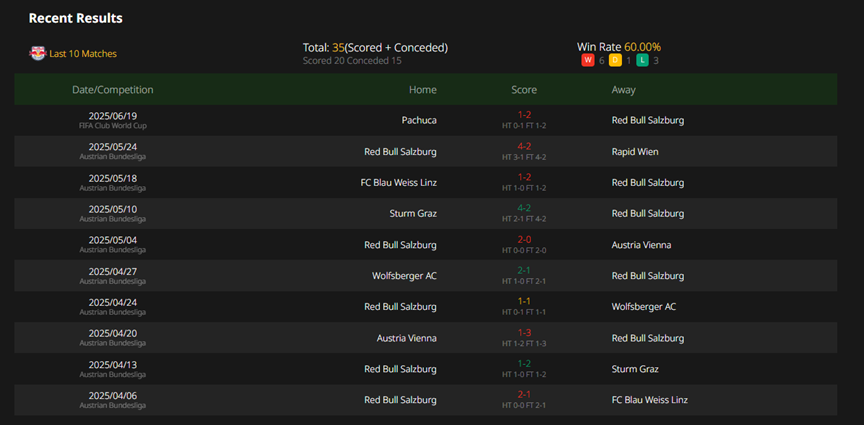The height and width of the screenshot is (425, 864).
Task: Click HT 1-2 FT 1-3 halftime detail
Action: 523,343
